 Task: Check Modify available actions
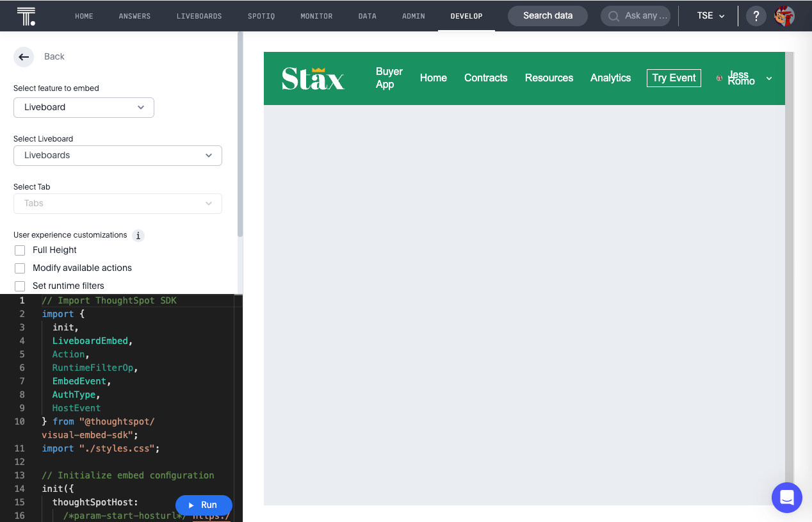pos(19,268)
